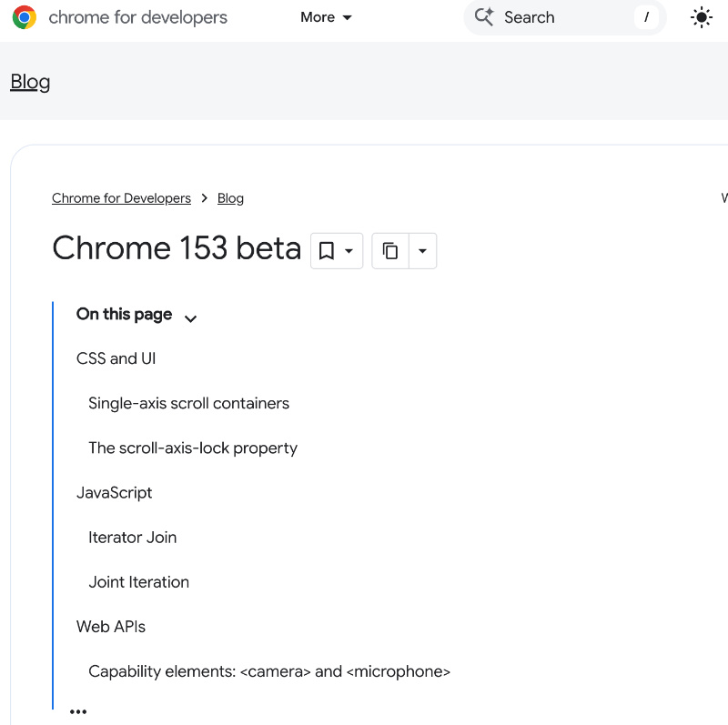Expand the copy options dropdown arrow
728x725 pixels.
(422, 251)
